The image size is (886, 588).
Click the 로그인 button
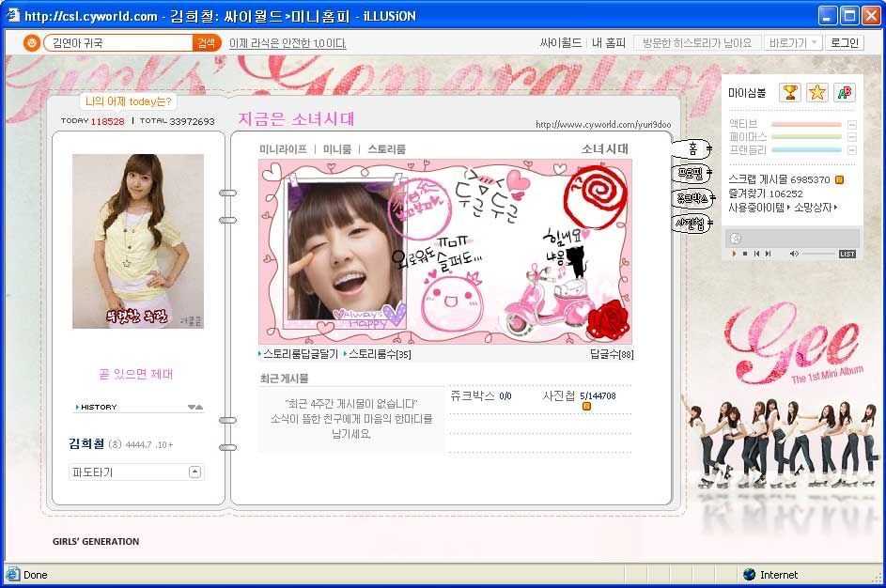click(845, 43)
